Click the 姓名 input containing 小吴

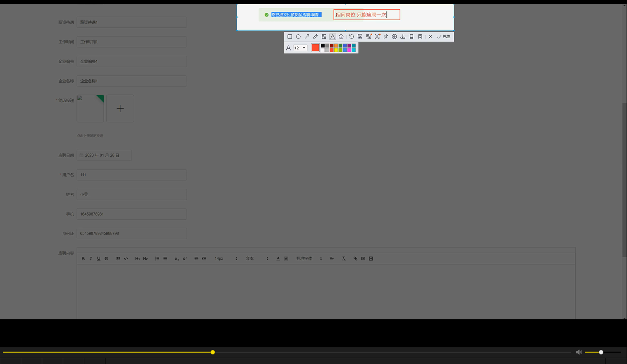tap(132, 194)
